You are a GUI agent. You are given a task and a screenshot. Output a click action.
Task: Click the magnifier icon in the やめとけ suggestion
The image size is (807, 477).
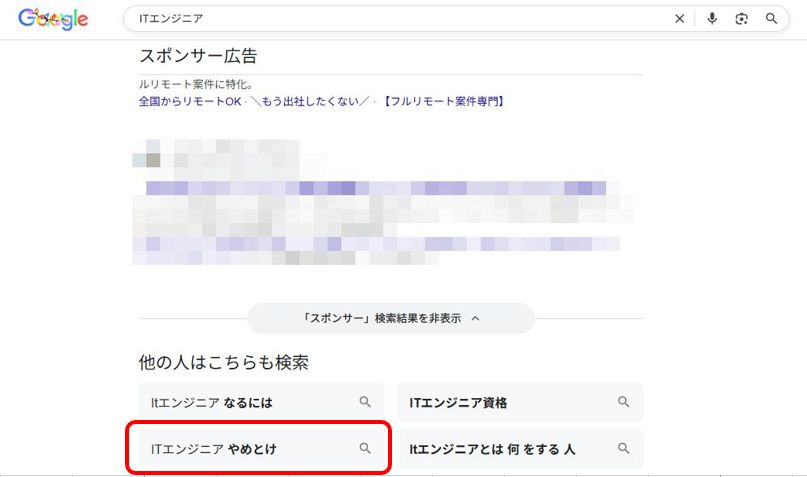click(x=365, y=448)
